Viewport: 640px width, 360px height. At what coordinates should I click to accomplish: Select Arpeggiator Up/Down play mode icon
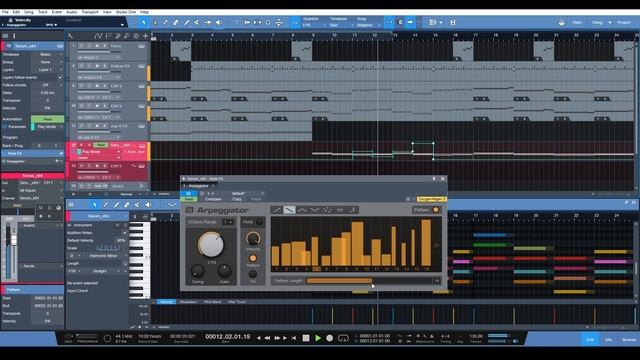(x=302, y=210)
